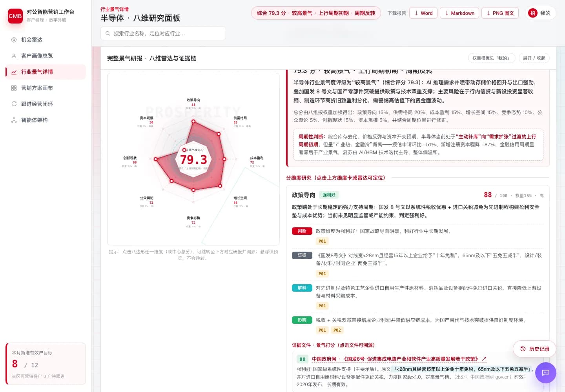
Task: Click the external-link arrow after 若干政策
Action: (484, 359)
